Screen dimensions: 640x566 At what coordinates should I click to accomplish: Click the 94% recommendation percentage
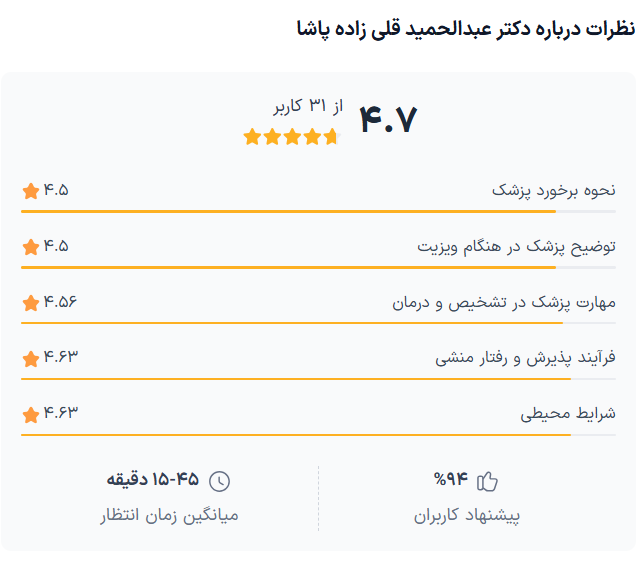450,480
